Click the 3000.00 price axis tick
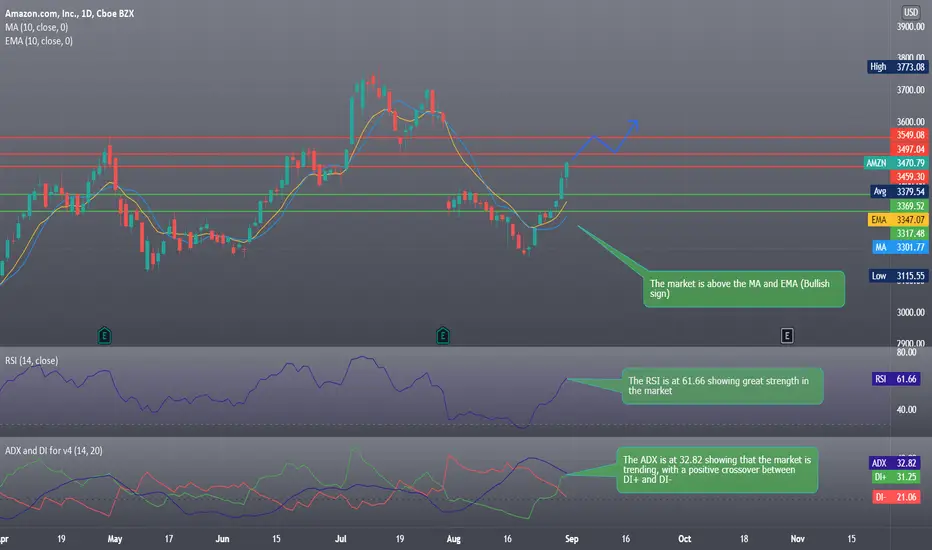The height and width of the screenshot is (550, 932). [910, 312]
